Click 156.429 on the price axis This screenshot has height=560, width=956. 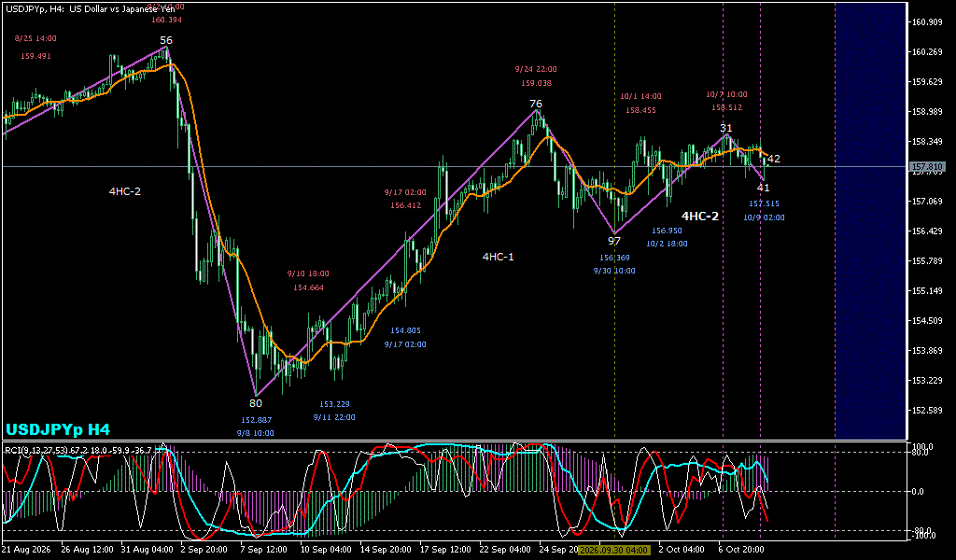click(x=927, y=231)
